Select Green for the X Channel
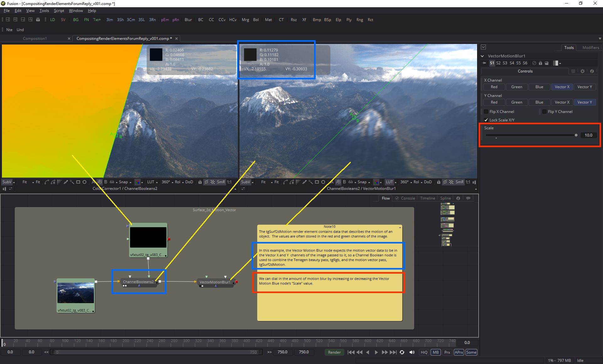 (x=517, y=87)
